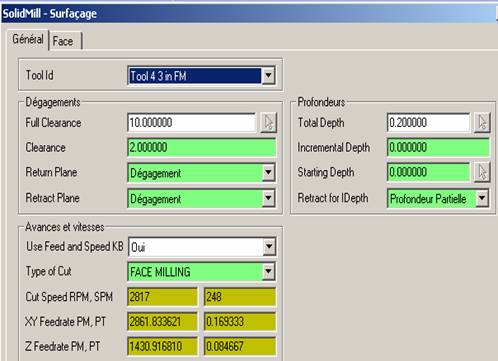Viewport: 498px width, 361px height.
Task: Click the Tool Id label
Action: [40, 75]
